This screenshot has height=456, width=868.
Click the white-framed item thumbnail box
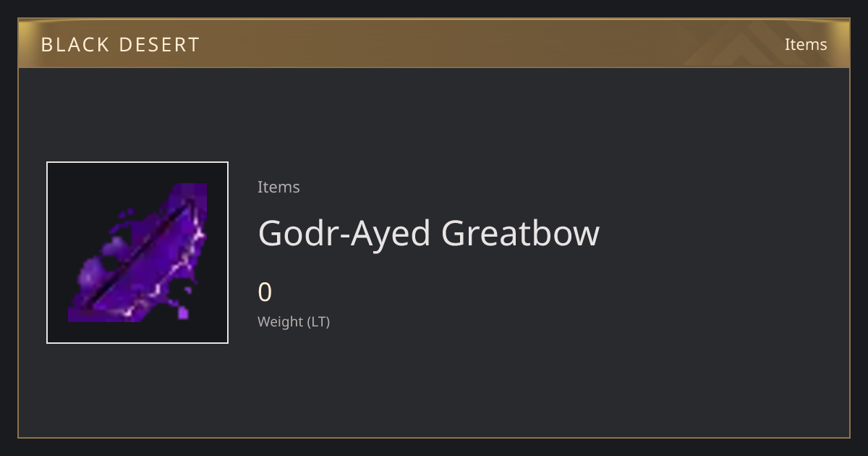(x=137, y=253)
